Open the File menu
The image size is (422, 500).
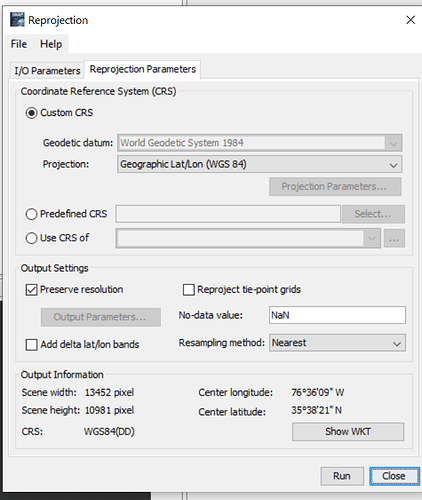point(19,44)
